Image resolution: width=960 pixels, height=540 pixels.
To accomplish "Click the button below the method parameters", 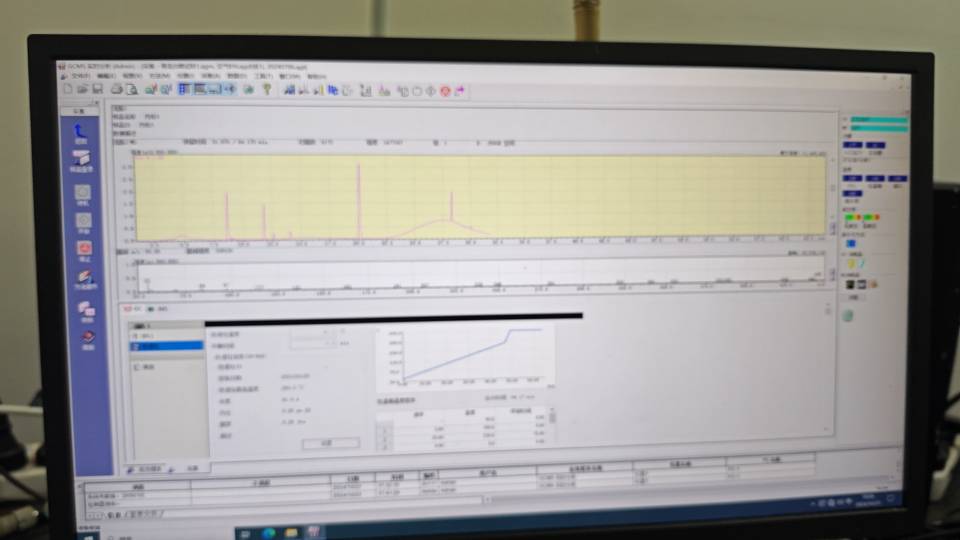I will pyautogui.click(x=330, y=443).
